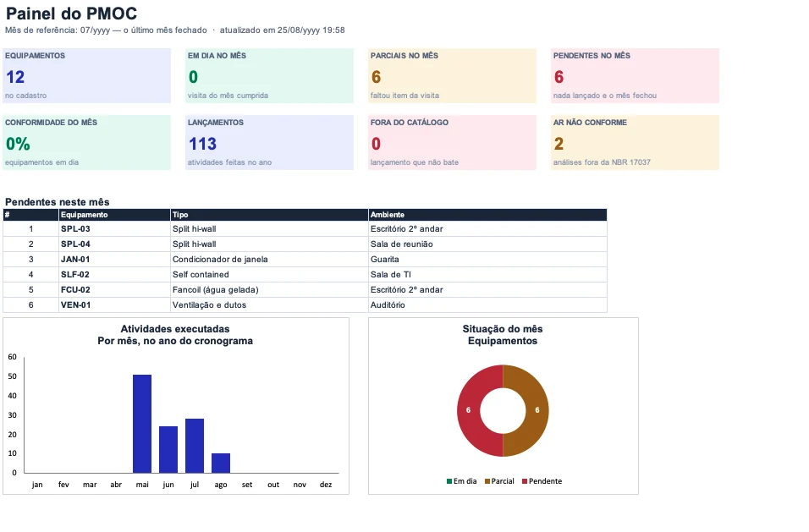
Task: Select the SPL-03 equipment row
Action: point(305,229)
